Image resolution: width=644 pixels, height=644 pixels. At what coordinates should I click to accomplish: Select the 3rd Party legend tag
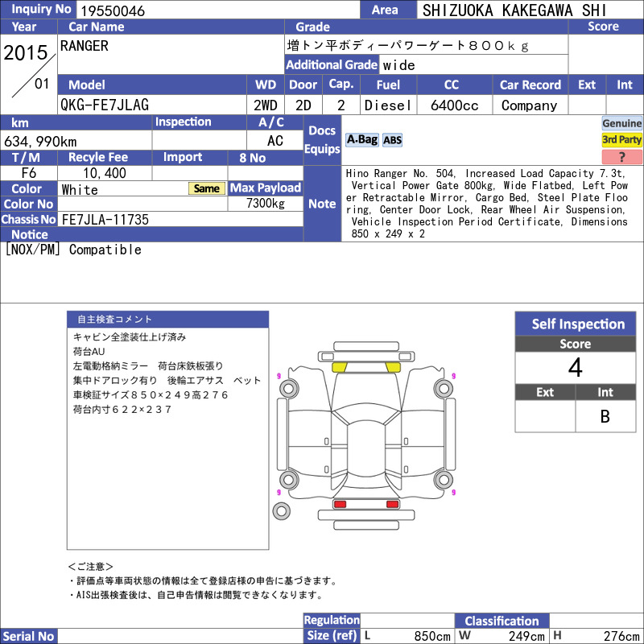click(x=621, y=139)
